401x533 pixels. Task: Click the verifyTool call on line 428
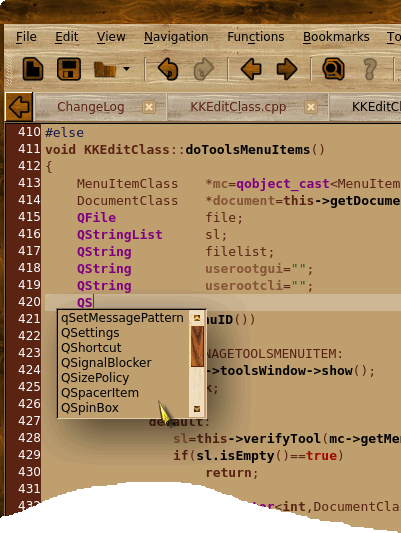click(x=282, y=439)
